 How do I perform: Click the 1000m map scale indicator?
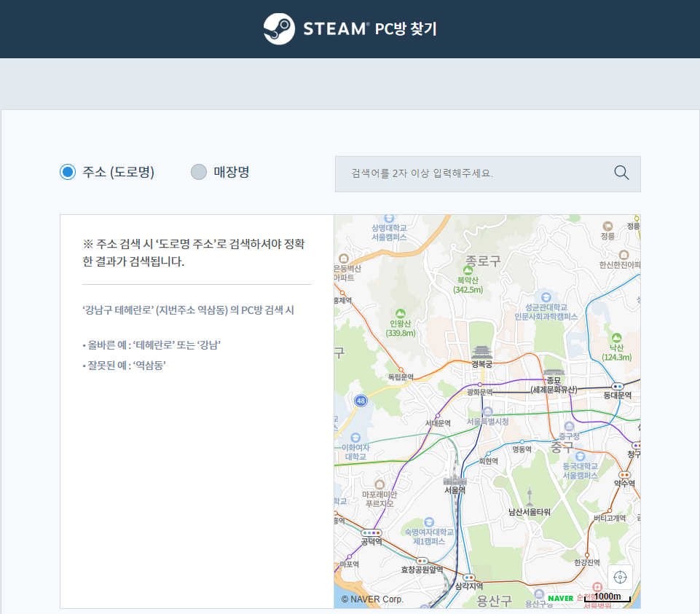coord(607,597)
